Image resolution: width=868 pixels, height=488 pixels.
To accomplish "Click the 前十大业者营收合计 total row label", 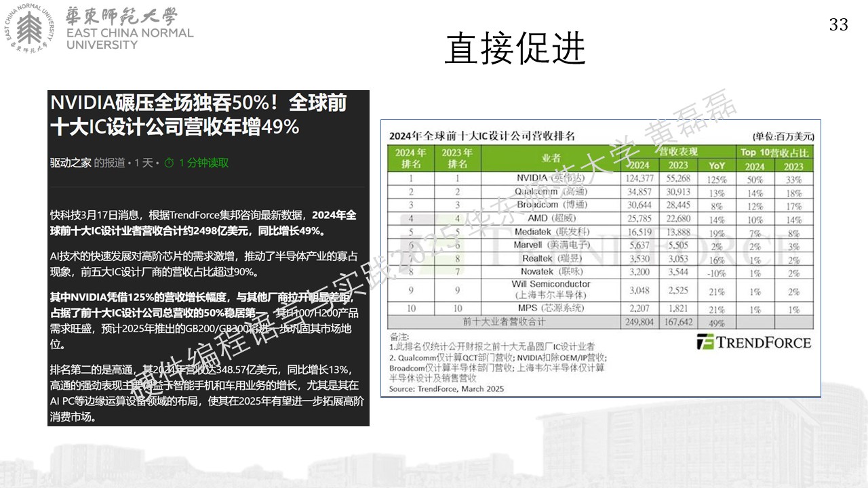I will [505, 323].
